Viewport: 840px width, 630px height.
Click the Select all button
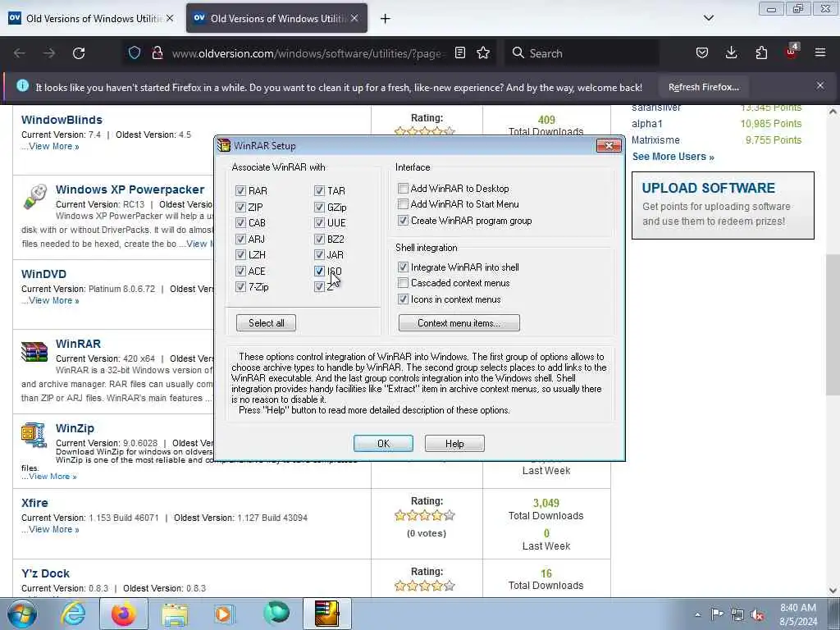[267, 323]
